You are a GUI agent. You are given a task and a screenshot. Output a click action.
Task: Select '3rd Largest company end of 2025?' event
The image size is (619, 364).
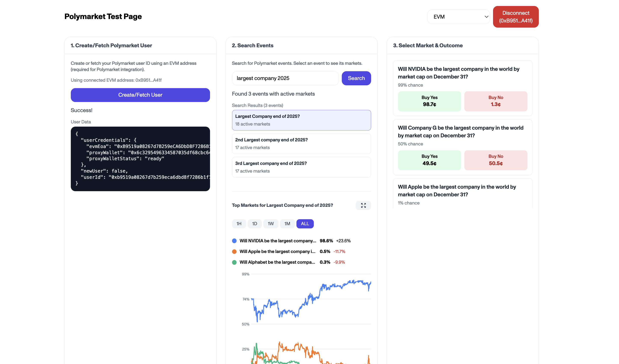tap(301, 167)
